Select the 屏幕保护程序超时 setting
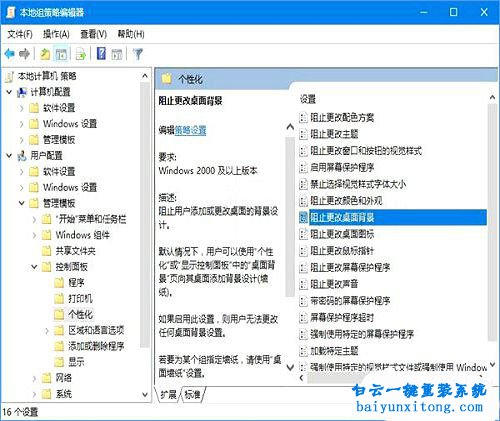The width and height of the screenshot is (500, 421). (342, 317)
